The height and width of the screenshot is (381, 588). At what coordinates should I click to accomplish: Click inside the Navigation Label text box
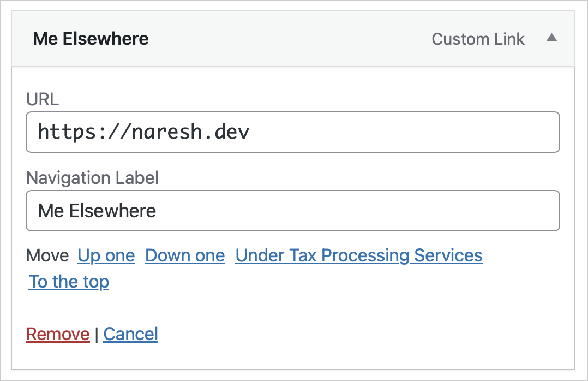click(x=293, y=211)
